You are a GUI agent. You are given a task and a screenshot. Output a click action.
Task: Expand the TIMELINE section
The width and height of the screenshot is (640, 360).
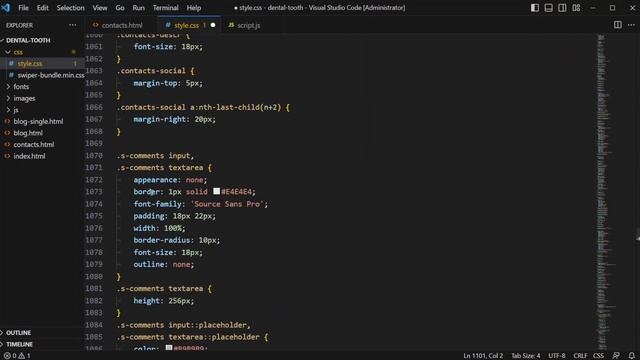(x=19, y=344)
